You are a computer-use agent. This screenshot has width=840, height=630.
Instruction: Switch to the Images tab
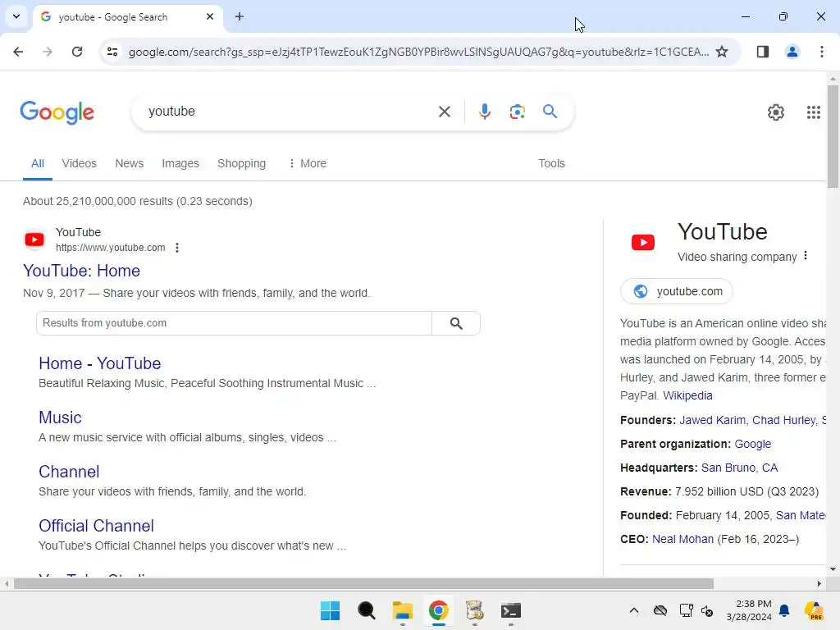180,163
